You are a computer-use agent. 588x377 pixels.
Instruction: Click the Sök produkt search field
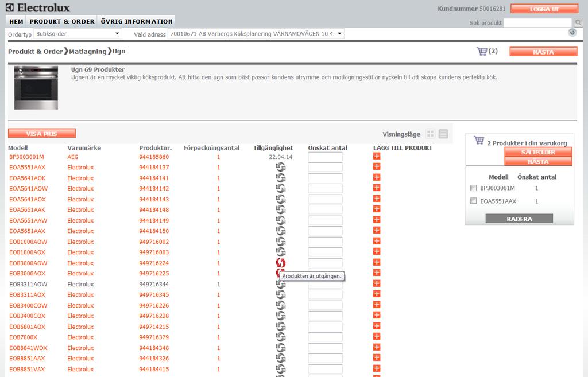[x=537, y=23]
